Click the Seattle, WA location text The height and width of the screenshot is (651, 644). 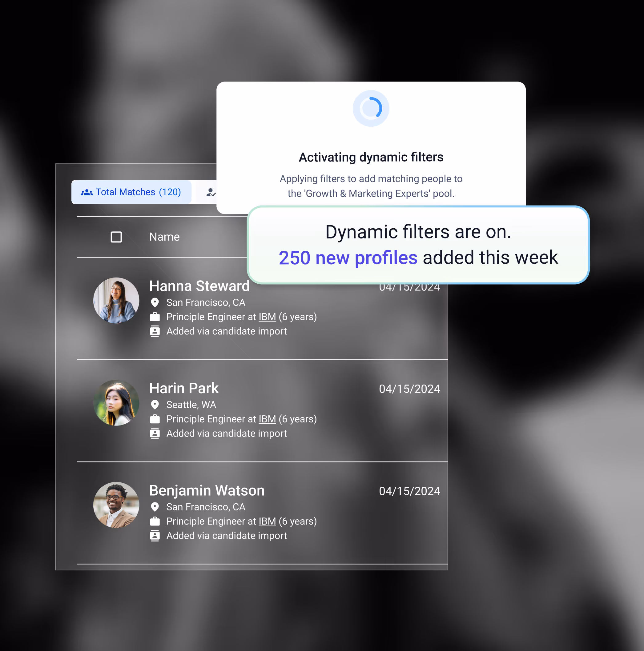191,405
